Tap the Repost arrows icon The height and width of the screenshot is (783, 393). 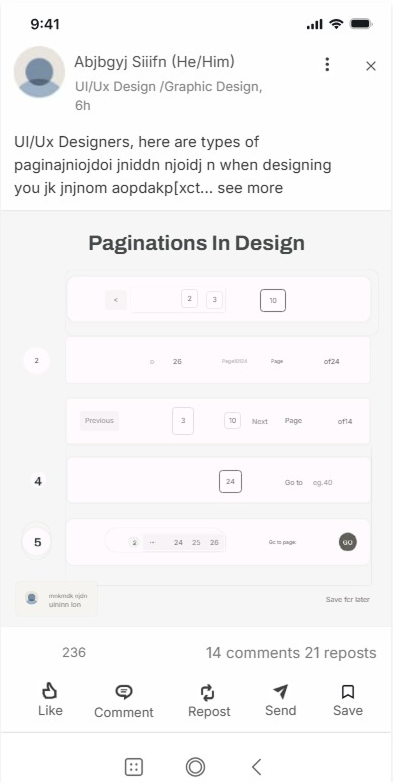[x=208, y=692]
